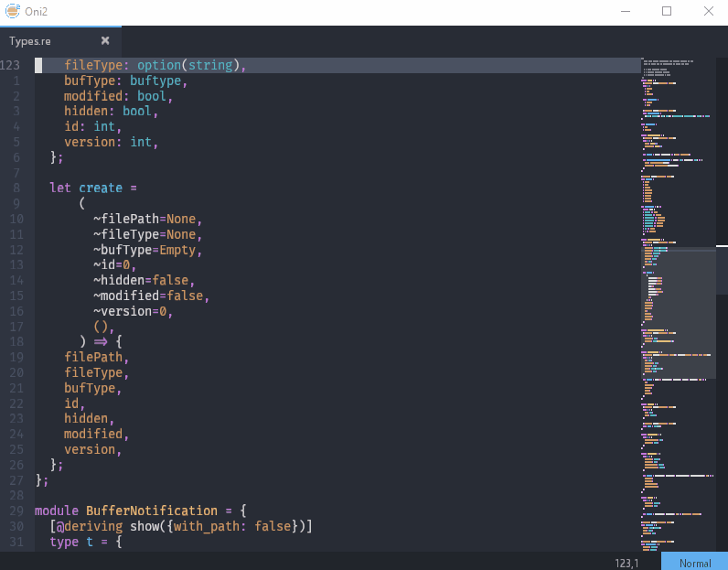Image resolution: width=728 pixels, height=570 pixels.
Task: Click the 123,1 cursor position in status bar
Action: coord(626,563)
